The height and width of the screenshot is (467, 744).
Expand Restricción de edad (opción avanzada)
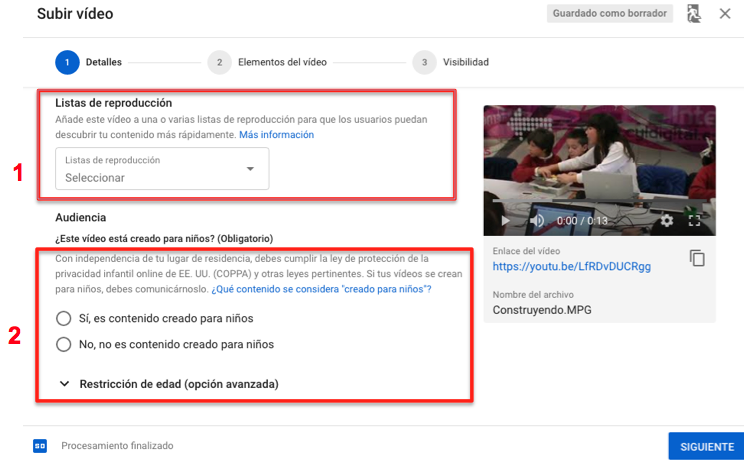169,383
